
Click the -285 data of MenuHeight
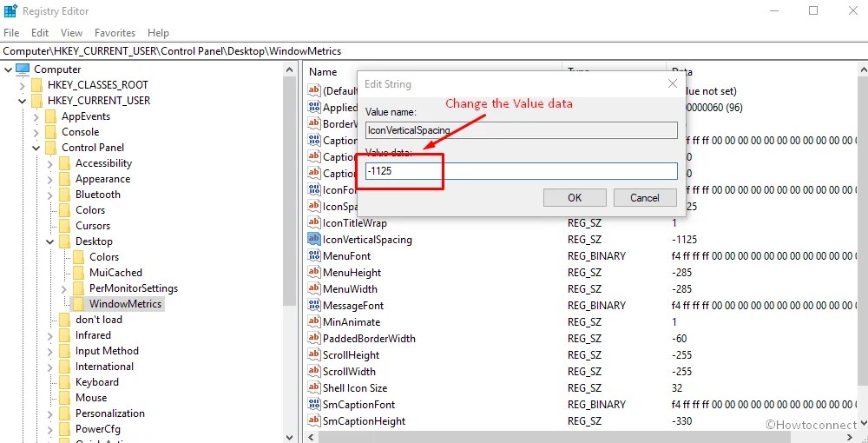tap(681, 273)
